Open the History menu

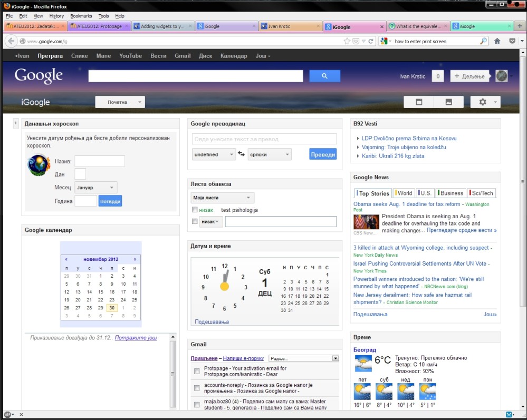point(56,16)
